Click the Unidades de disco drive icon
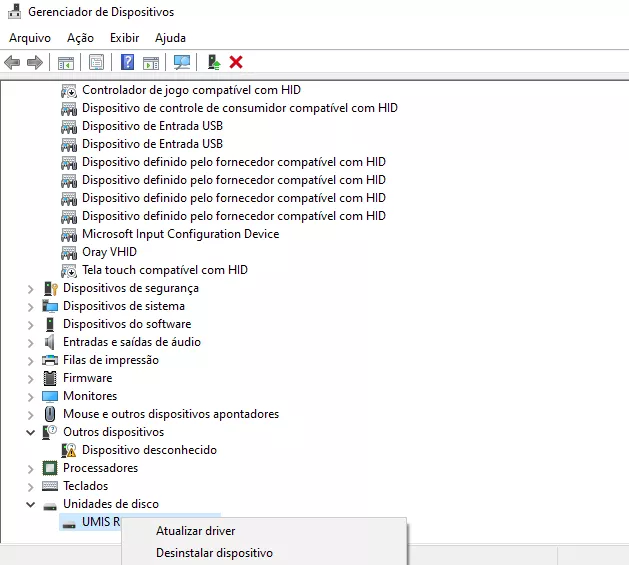 tap(50, 506)
